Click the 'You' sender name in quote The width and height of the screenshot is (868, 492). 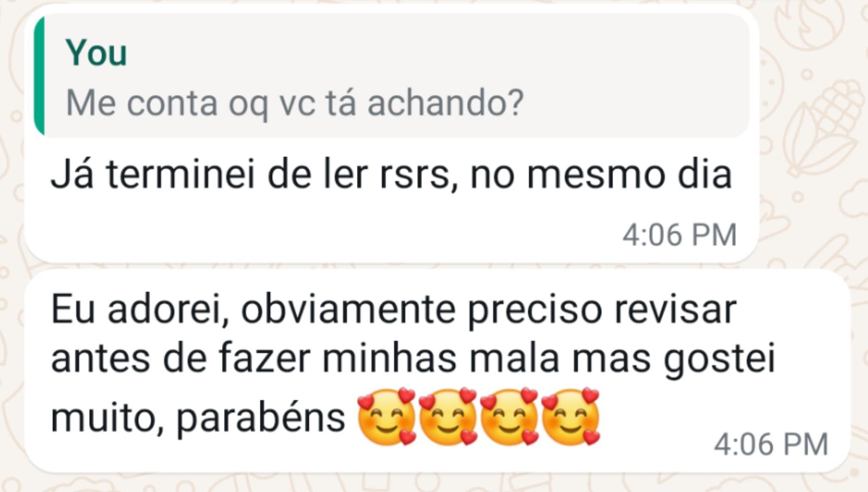96,53
